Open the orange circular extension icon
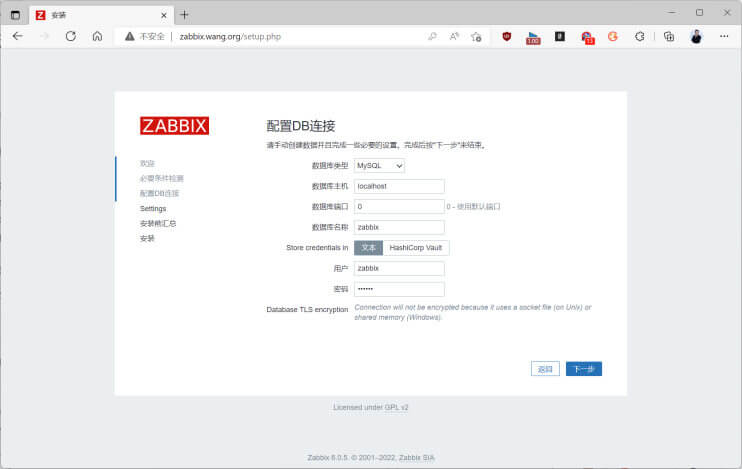 point(613,36)
